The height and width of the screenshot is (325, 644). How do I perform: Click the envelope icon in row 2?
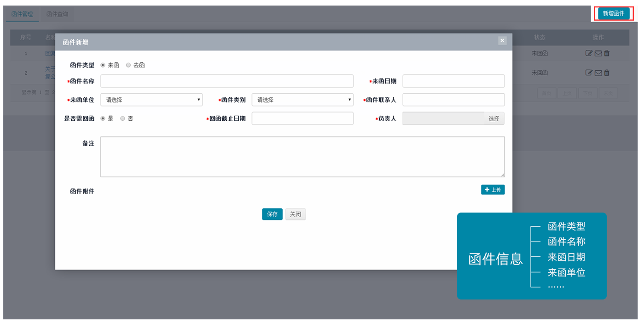[598, 73]
